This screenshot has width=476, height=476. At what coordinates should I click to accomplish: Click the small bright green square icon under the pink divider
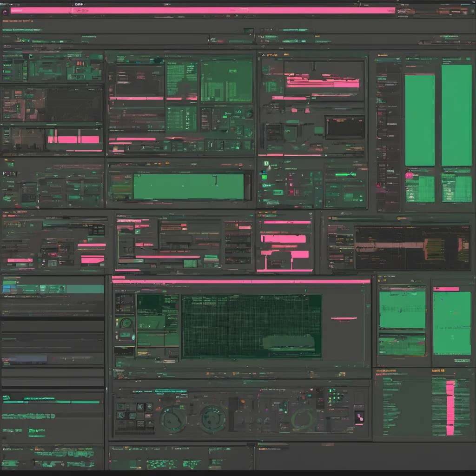click(267, 163)
